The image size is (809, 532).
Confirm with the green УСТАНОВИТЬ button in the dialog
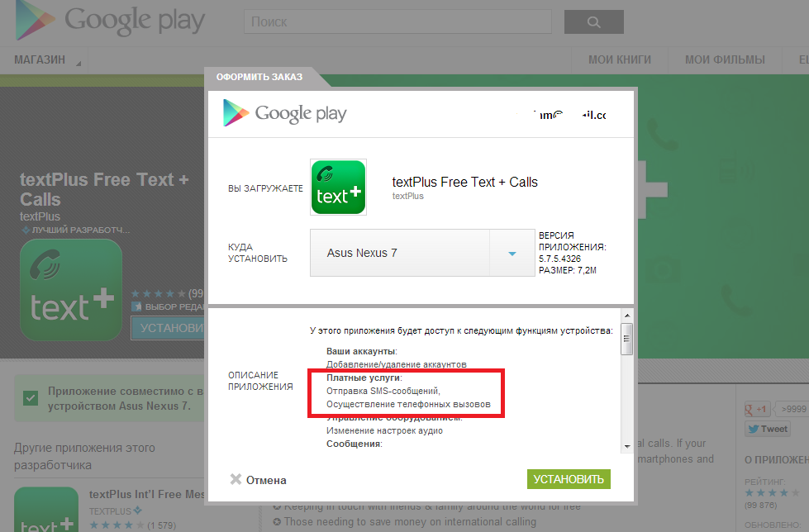pos(569,479)
